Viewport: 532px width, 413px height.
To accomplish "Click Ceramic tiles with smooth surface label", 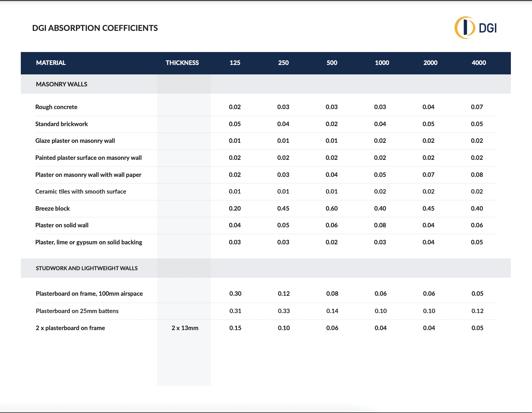I will click(x=81, y=191).
